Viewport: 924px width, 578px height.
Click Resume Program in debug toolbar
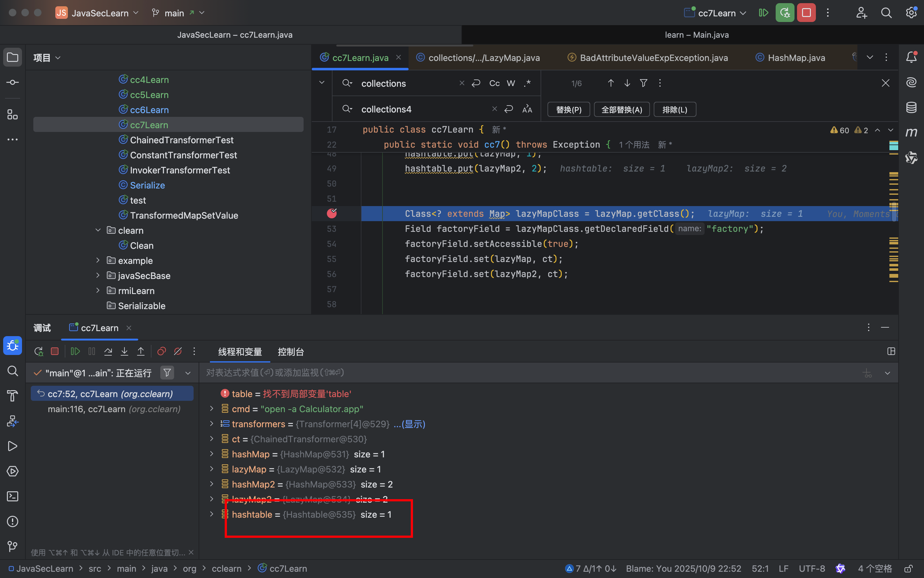click(75, 351)
